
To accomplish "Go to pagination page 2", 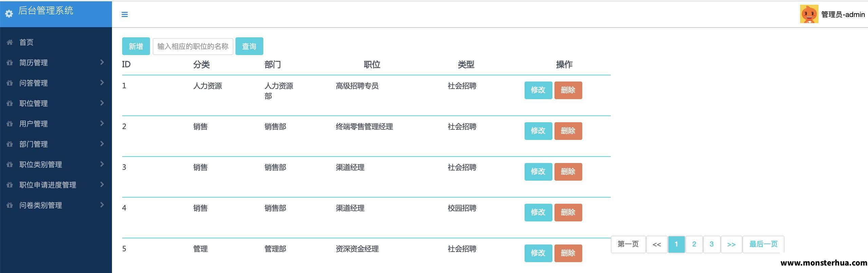I will click(694, 244).
